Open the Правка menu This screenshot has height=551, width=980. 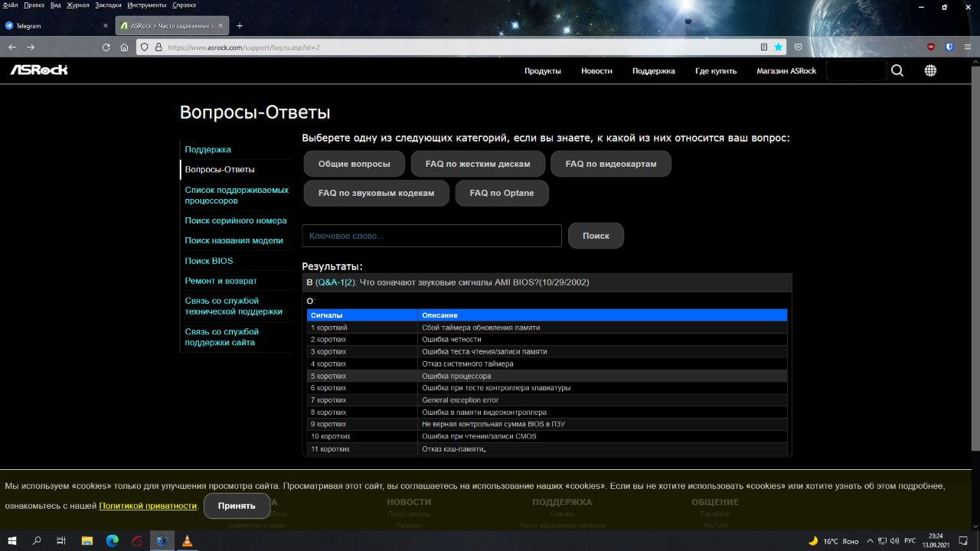click(x=34, y=5)
